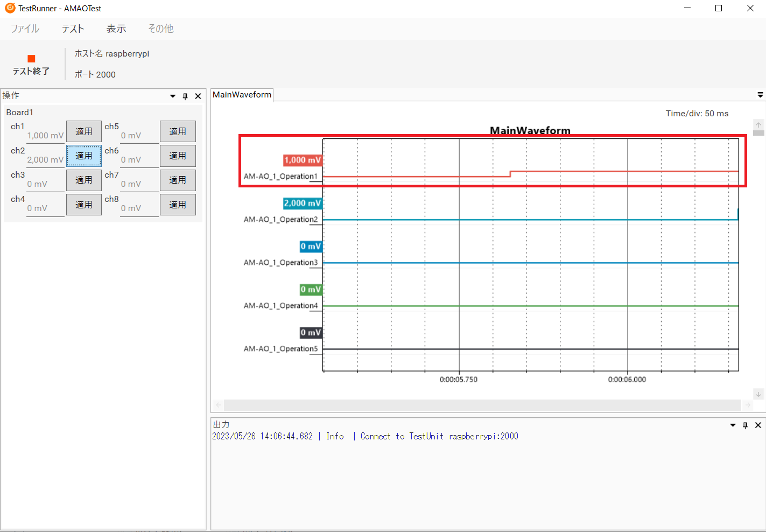The height and width of the screenshot is (532, 766).
Task: Open the テスト menu
Action: coord(73,29)
